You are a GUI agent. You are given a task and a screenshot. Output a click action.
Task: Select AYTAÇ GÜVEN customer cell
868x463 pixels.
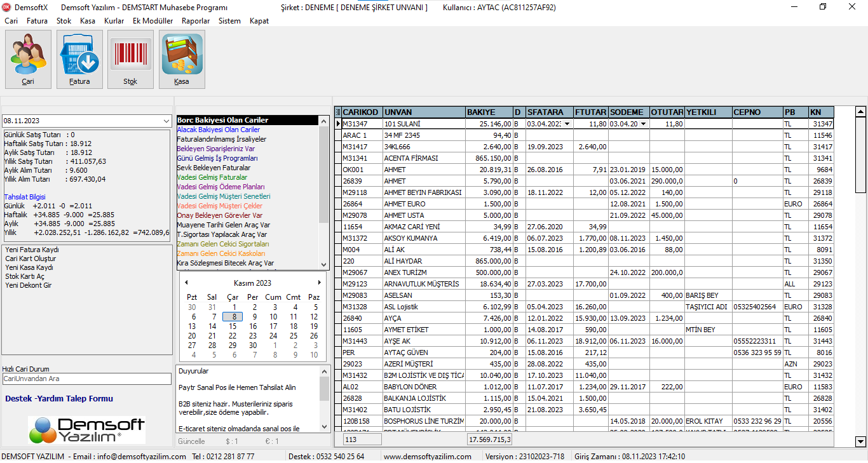tap(424, 352)
